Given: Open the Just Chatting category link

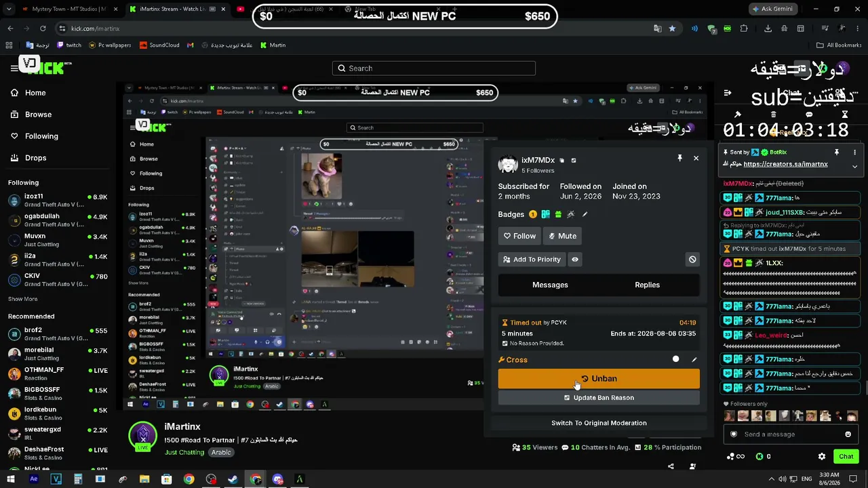Looking at the screenshot, I should click(184, 452).
